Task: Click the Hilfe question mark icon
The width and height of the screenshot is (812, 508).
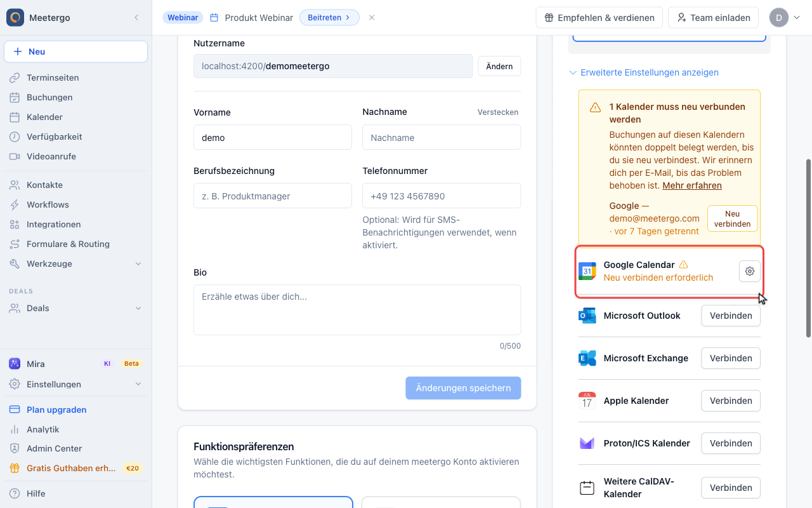Action: [15, 493]
